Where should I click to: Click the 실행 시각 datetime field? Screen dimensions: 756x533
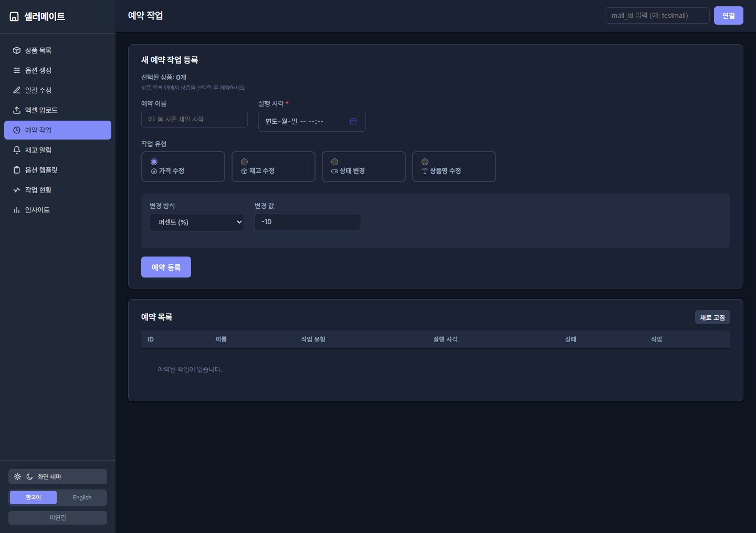coord(312,121)
